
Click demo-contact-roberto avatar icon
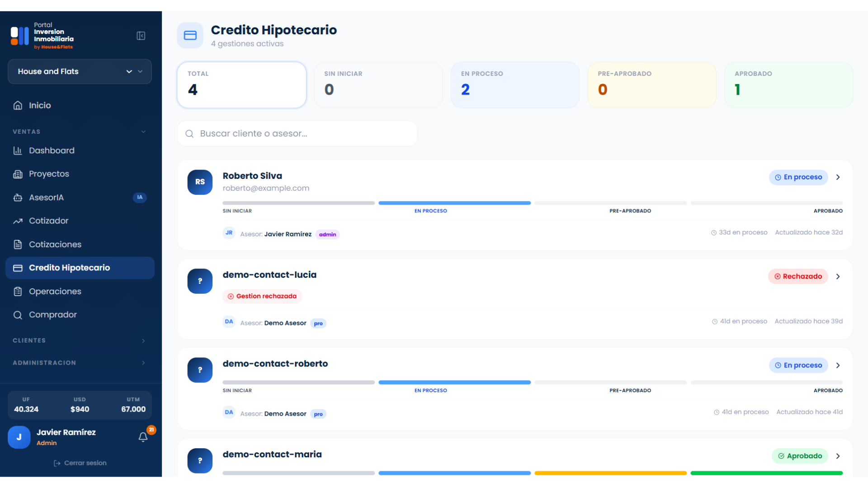pyautogui.click(x=200, y=370)
